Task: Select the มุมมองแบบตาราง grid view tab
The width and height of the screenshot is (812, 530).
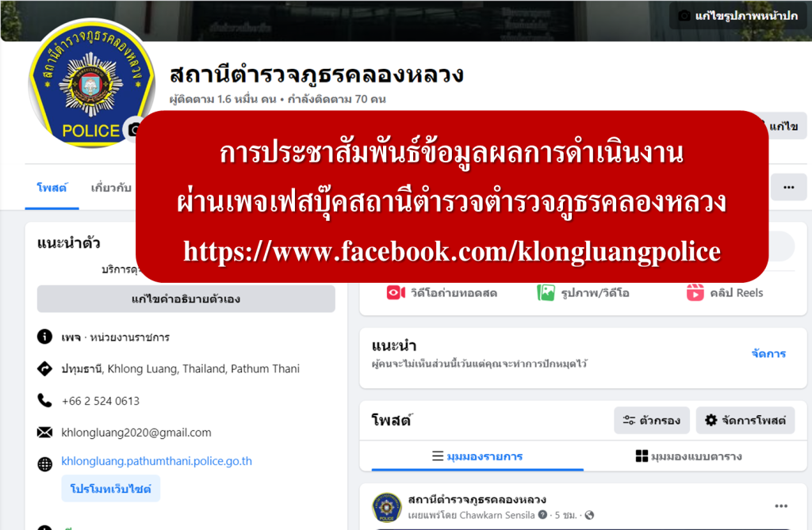Action: [689, 456]
